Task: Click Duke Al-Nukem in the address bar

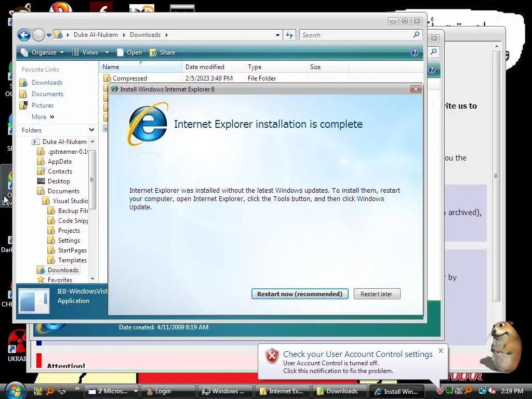Action: coord(96,35)
